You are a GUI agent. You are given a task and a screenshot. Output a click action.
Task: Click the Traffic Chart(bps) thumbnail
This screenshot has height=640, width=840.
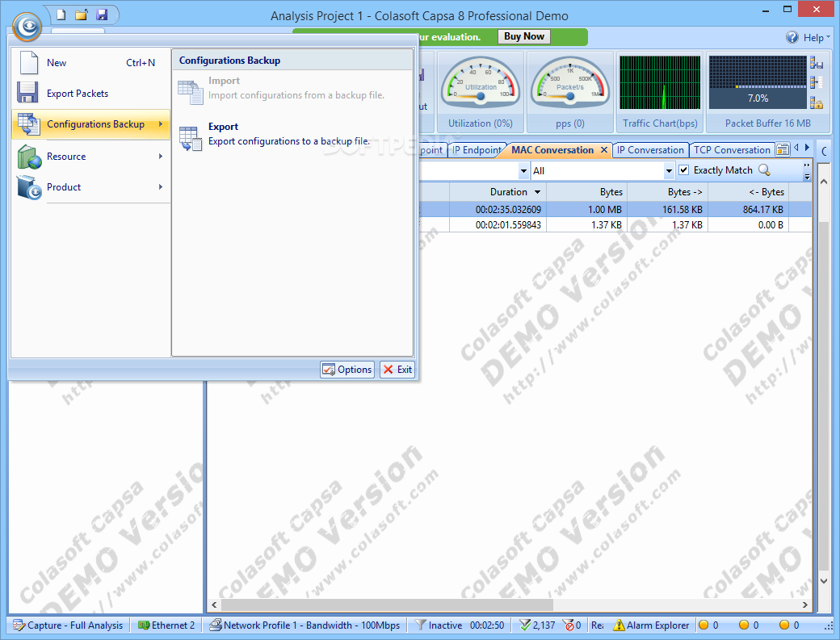[x=659, y=82]
